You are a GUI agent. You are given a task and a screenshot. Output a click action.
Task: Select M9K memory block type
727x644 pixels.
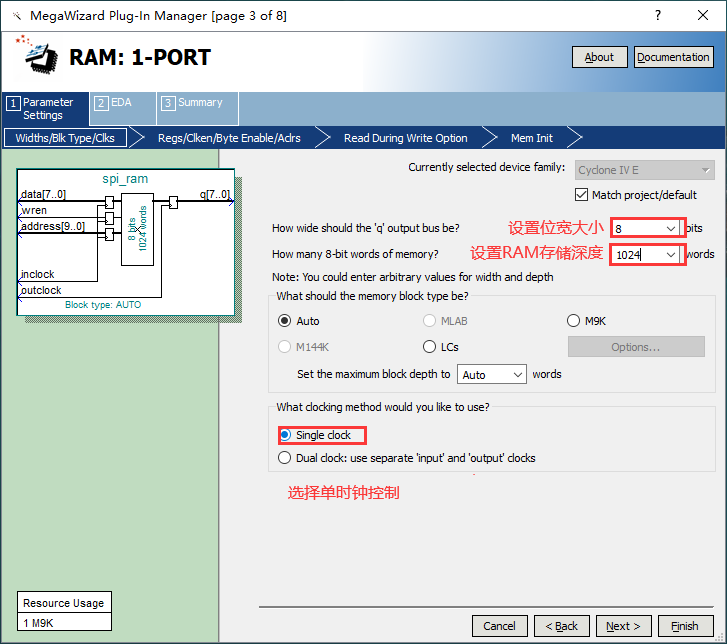(574, 321)
